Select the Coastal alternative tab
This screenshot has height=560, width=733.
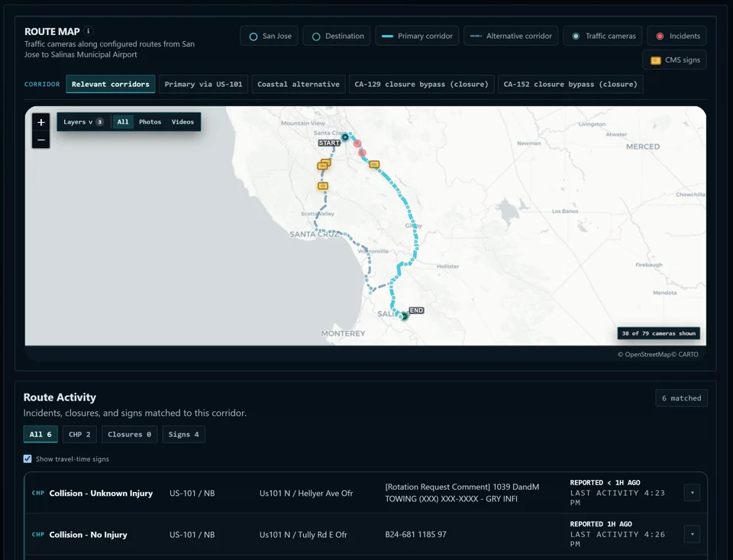(x=299, y=84)
